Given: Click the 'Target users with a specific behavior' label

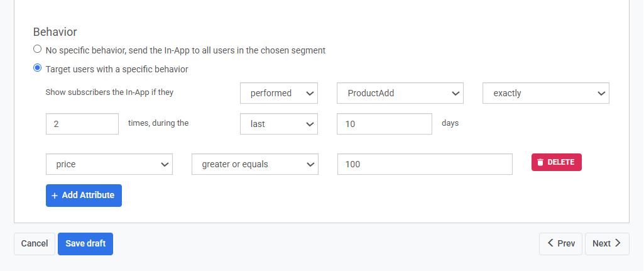Looking at the screenshot, I should coord(117,69).
